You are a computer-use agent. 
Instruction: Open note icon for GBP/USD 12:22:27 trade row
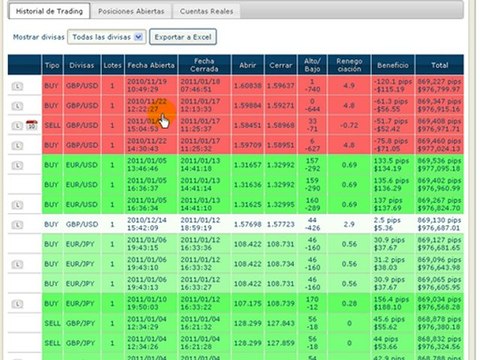pyautogui.click(x=17, y=106)
